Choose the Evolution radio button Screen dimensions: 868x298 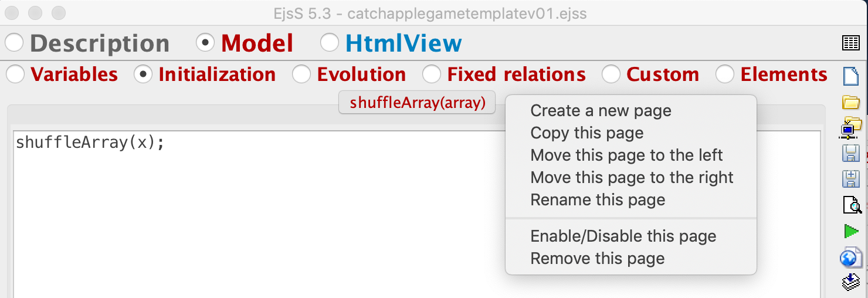coord(350,74)
